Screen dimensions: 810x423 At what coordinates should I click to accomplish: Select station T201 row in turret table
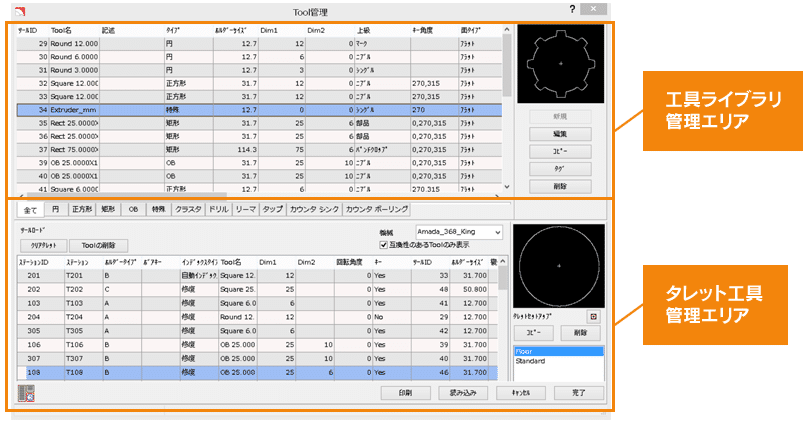[257, 276]
